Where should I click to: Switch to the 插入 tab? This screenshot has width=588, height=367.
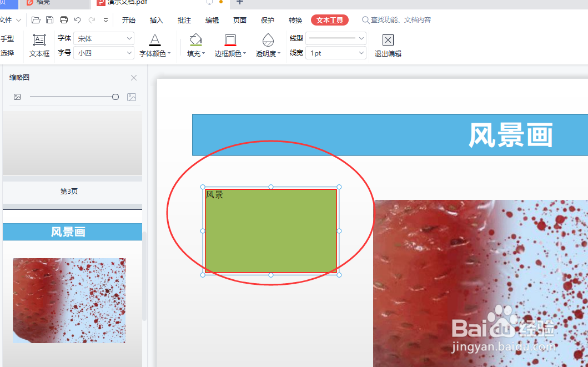pos(157,20)
